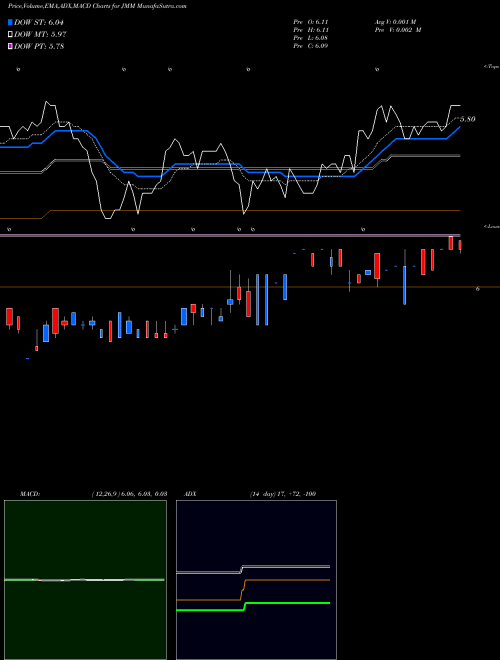Click the blue DOW ST legend swatch
Image resolution: width=500 pixels, height=660 pixels.
click(x=11, y=22)
